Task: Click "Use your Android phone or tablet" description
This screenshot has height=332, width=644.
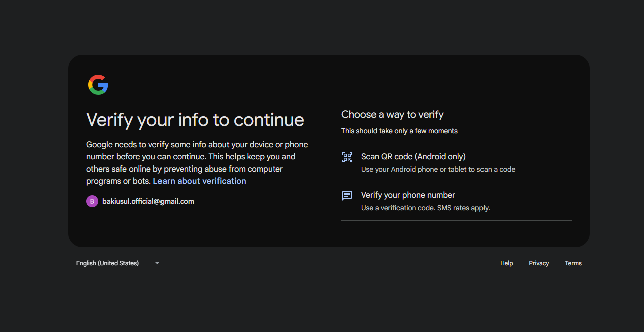Action: click(x=438, y=169)
